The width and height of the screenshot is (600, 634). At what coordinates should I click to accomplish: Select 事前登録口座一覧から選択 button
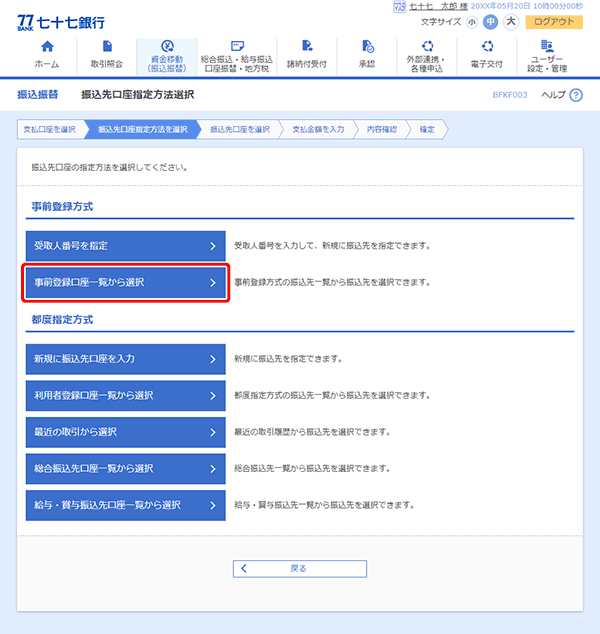tap(125, 282)
